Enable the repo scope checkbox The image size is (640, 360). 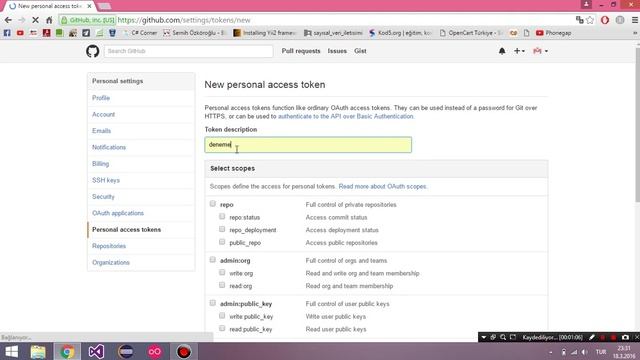213,203
